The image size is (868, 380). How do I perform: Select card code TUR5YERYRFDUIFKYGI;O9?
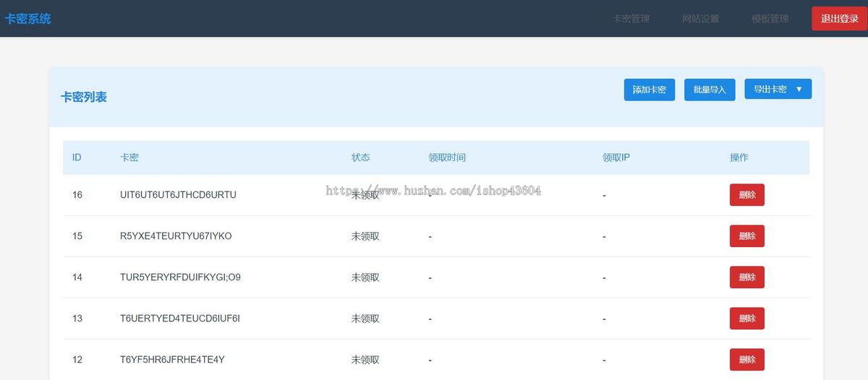click(x=180, y=277)
